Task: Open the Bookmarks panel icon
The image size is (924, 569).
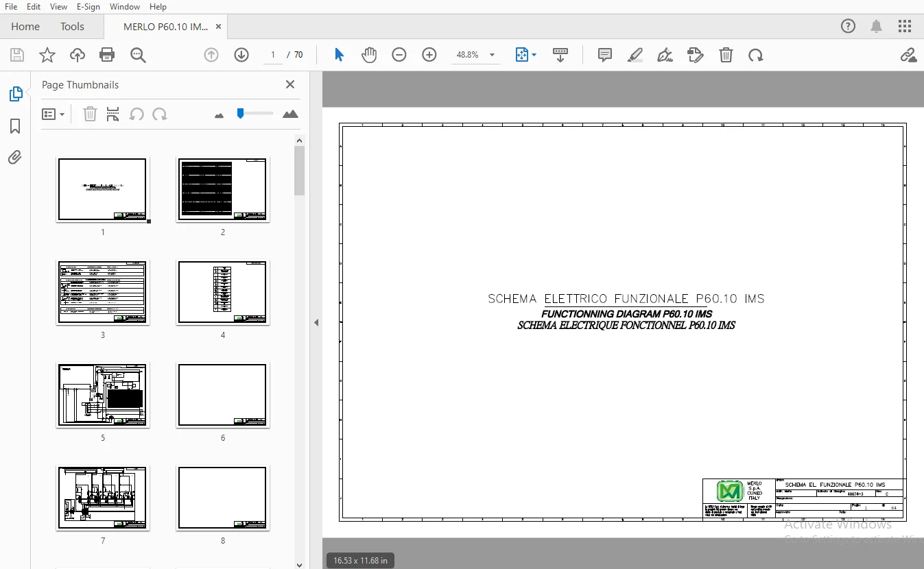Action: pos(15,126)
